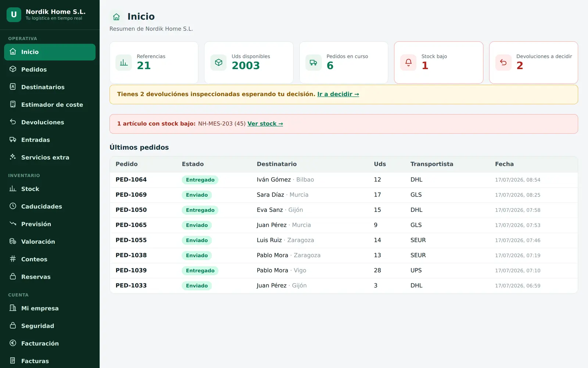Image resolution: width=588 pixels, height=368 pixels.
Task: Open order PED-1050
Action: (x=131, y=210)
